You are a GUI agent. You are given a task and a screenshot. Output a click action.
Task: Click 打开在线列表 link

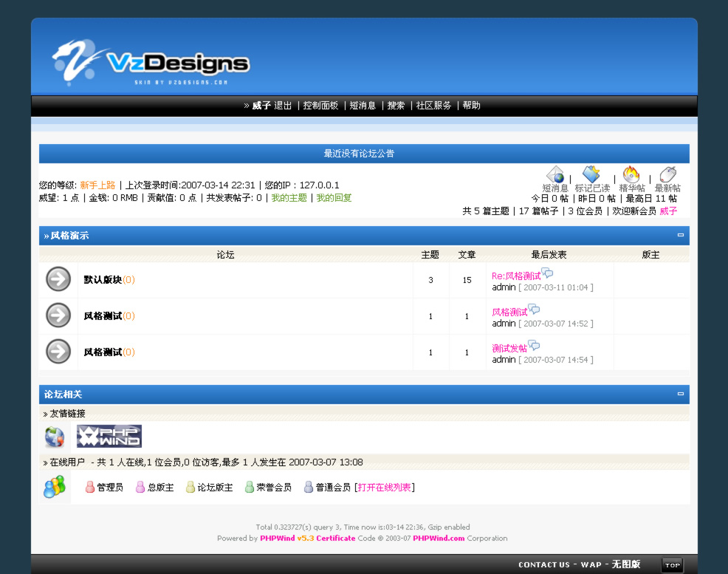click(x=385, y=487)
